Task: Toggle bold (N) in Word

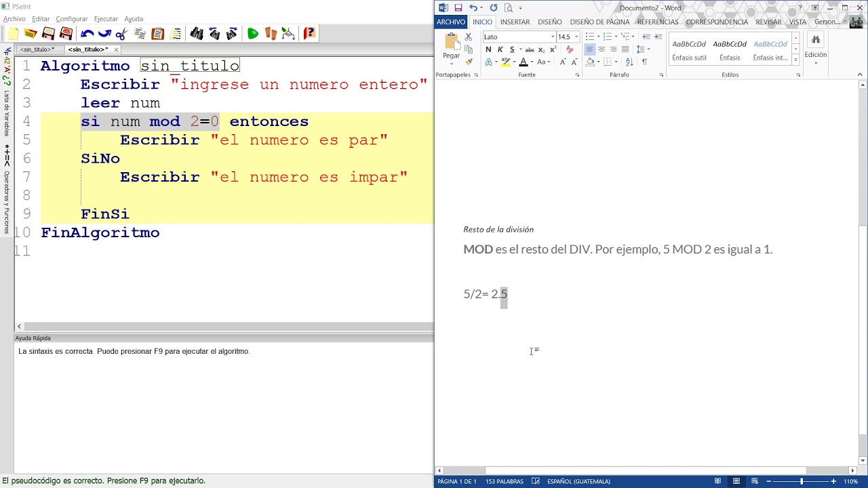Action: [x=488, y=49]
